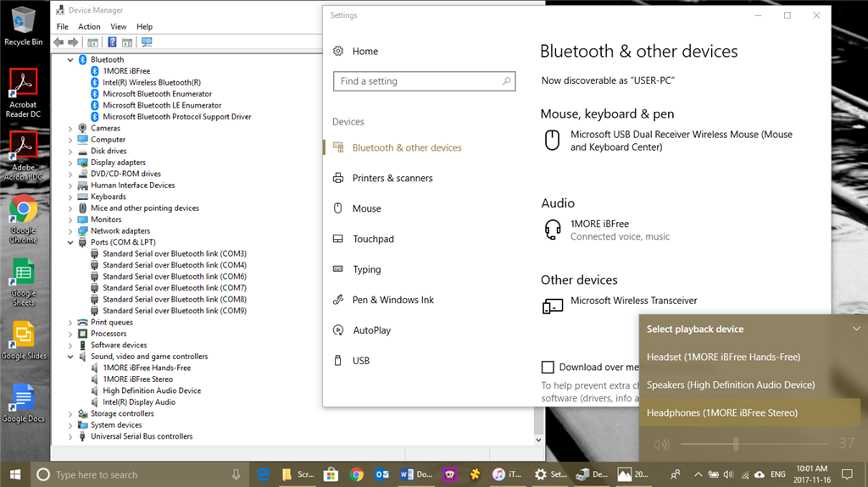
Task: Open Microsoft Edge from the taskbar
Action: (x=264, y=474)
